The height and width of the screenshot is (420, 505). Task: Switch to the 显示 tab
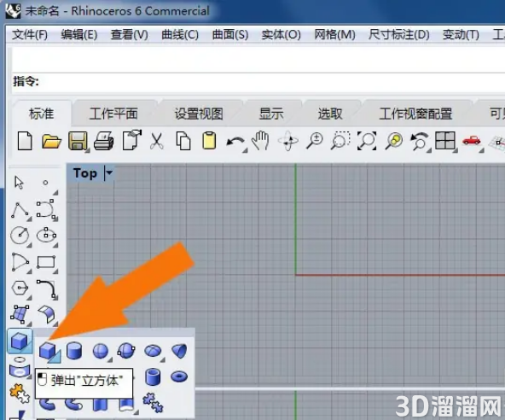click(x=271, y=114)
